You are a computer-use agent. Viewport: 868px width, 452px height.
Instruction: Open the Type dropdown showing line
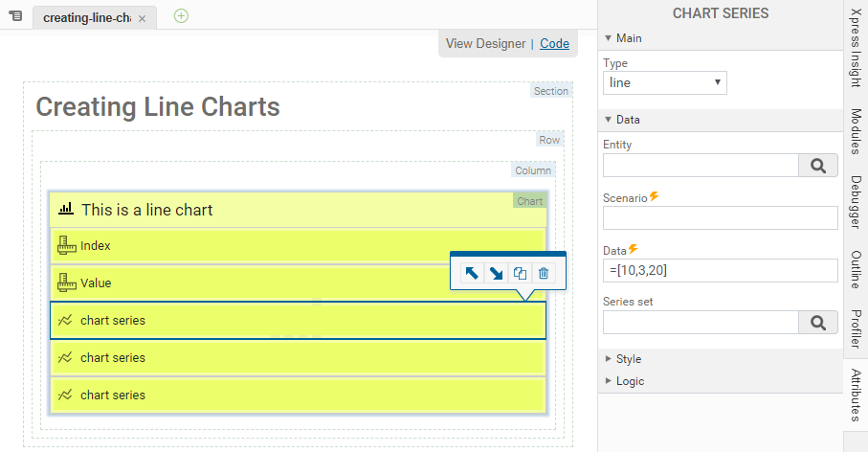tap(665, 82)
